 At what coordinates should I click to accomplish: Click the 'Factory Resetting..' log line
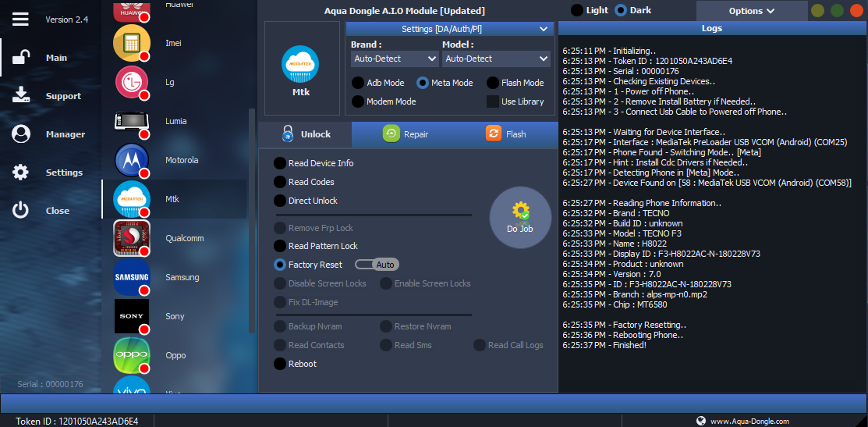625,325
